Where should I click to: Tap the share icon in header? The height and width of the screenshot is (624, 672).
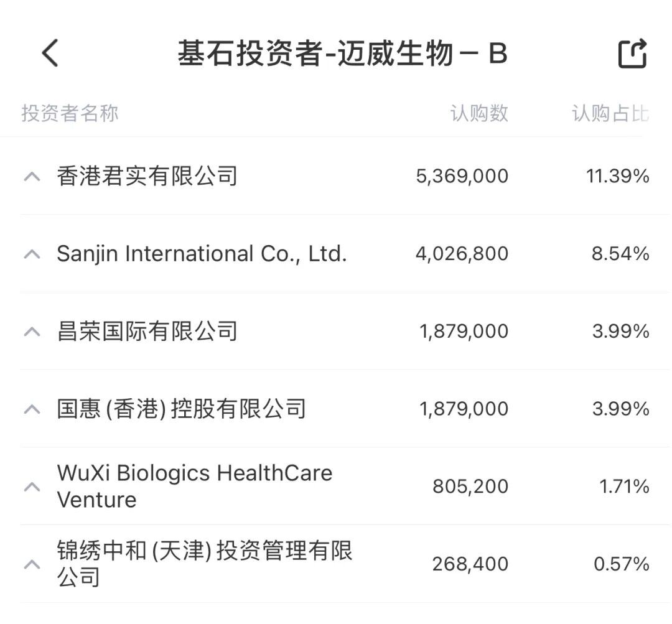pyautogui.click(x=632, y=54)
